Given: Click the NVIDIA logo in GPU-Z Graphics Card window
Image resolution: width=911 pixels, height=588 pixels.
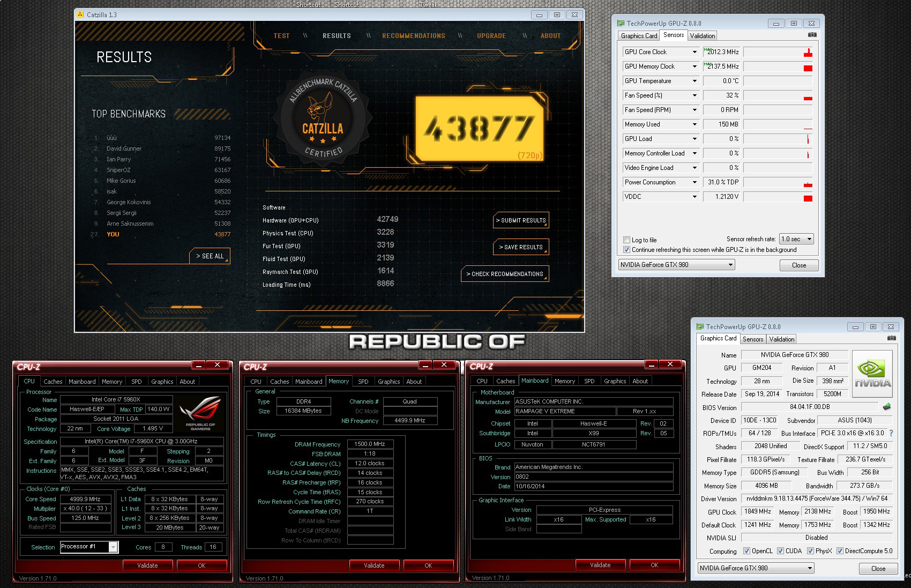Looking at the screenshot, I should (x=872, y=374).
